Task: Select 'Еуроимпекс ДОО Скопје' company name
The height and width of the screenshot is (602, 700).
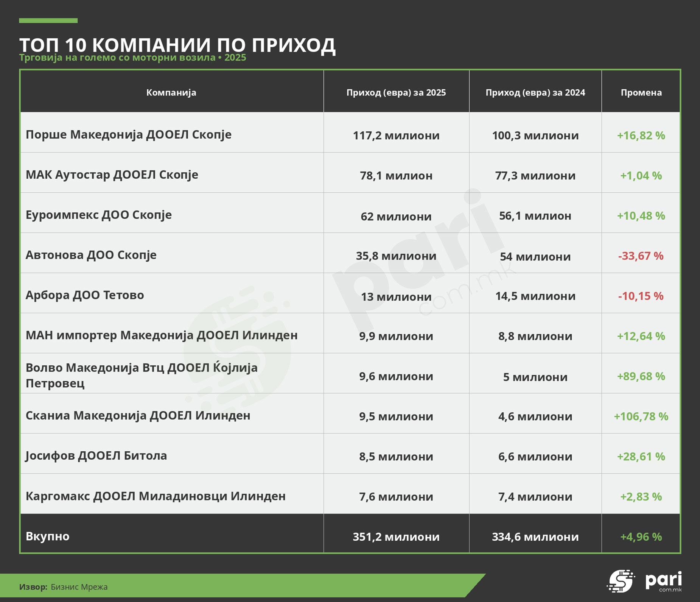Action: pyautogui.click(x=98, y=215)
